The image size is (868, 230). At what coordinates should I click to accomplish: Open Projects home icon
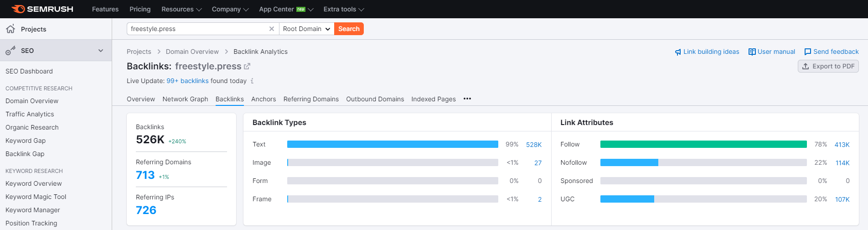coord(10,29)
